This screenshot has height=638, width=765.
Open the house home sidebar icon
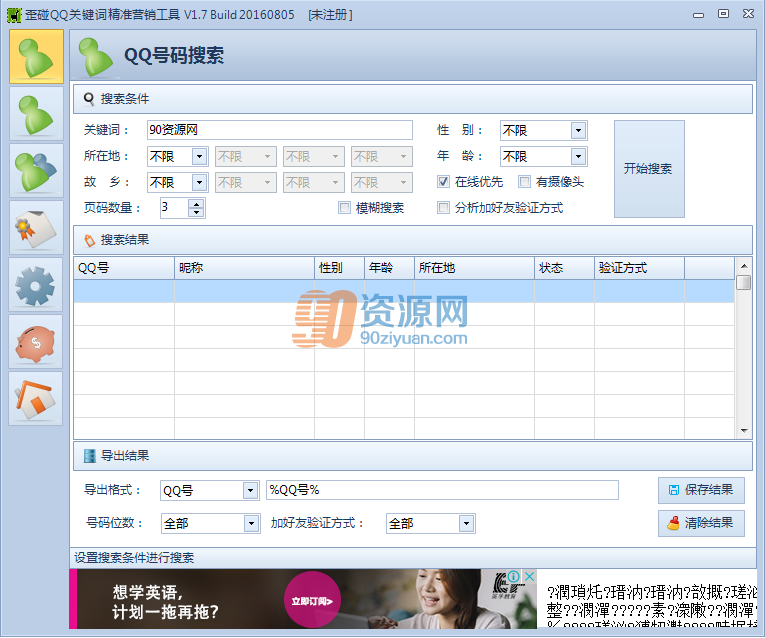(36, 399)
